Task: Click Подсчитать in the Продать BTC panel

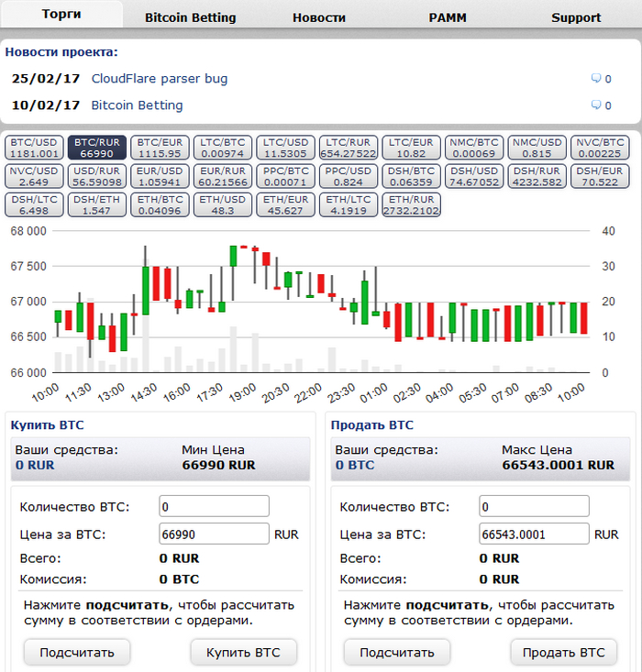Action: [x=397, y=652]
